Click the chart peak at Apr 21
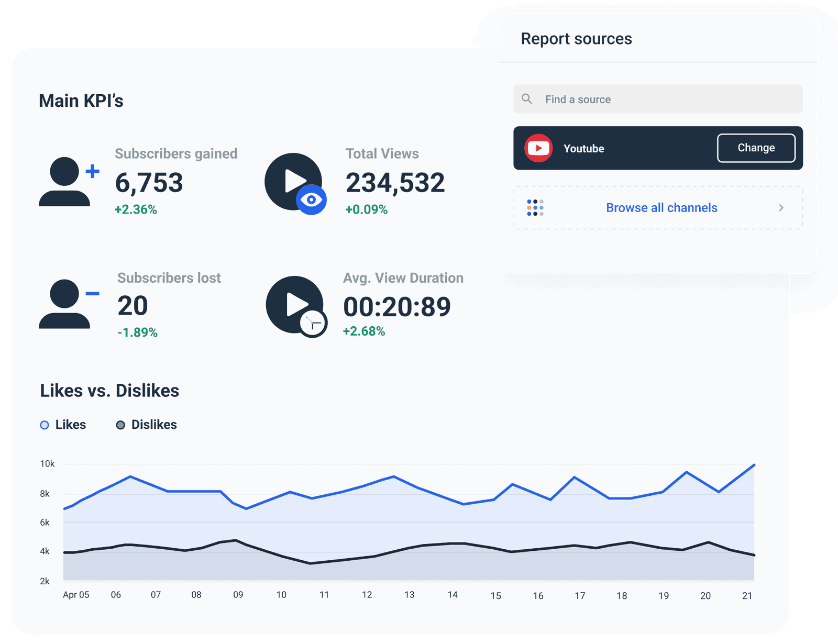838x644 pixels. pos(754,464)
